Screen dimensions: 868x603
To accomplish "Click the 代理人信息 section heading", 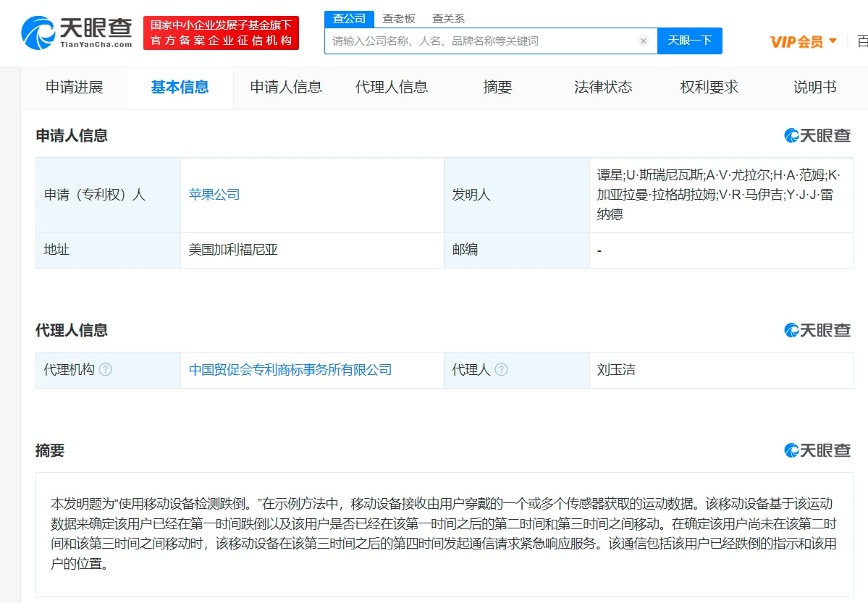I will tap(72, 331).
